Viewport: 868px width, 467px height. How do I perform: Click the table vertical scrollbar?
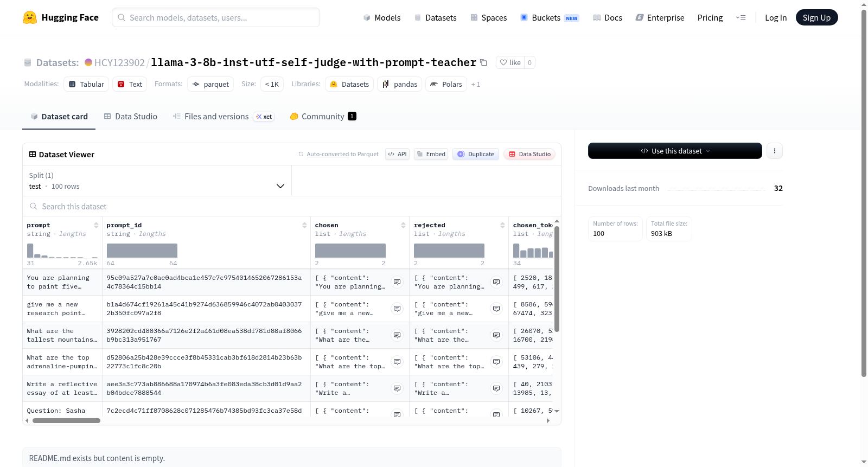tap(557, 279)
